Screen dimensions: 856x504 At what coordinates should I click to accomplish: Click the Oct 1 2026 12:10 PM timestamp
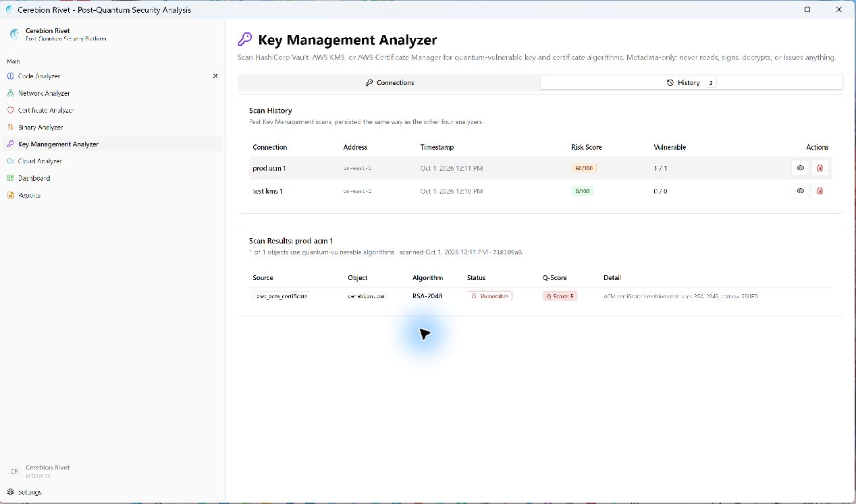click(452, 191)
